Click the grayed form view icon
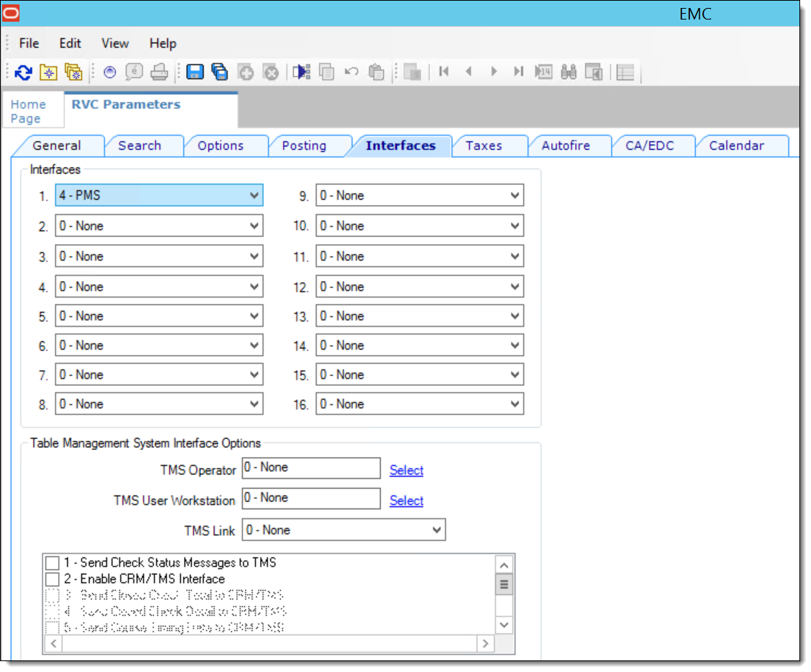This screenshot has height=672, width=811. point(412,72)
